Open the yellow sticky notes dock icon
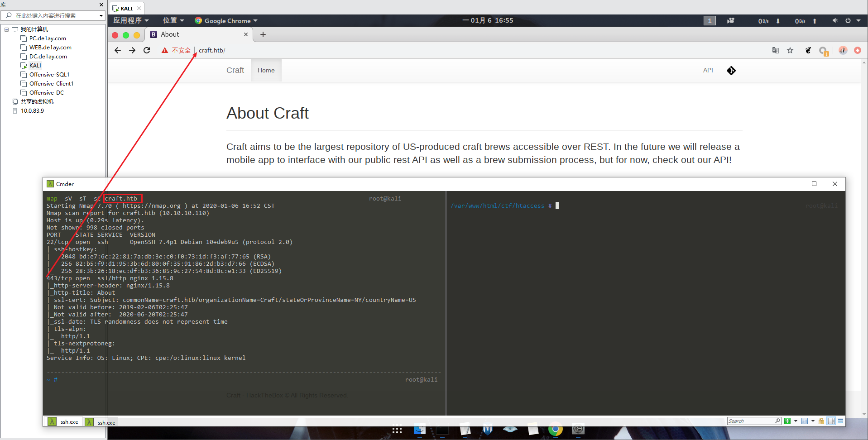Screen dimensions: 868x440 pos(533,429)
